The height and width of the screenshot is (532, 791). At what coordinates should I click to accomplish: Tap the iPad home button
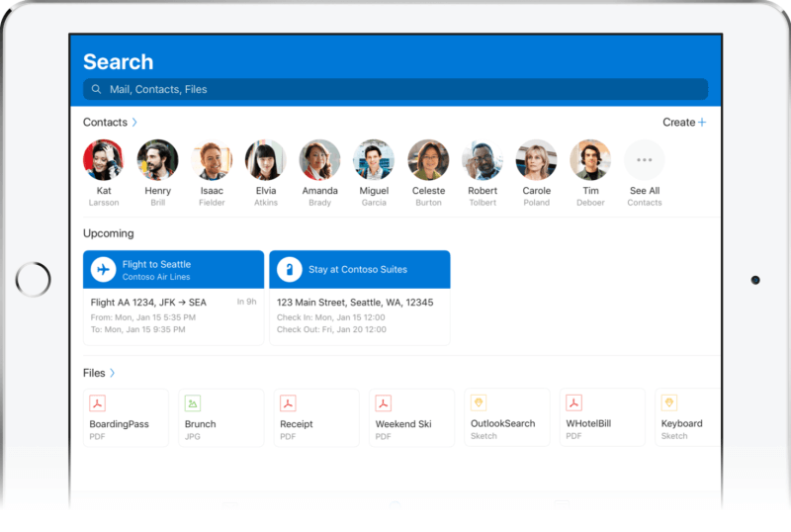[x=34, y=279]
